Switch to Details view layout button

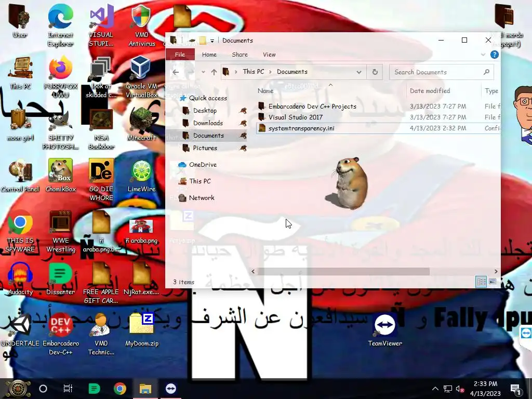(x=481, y=282)
